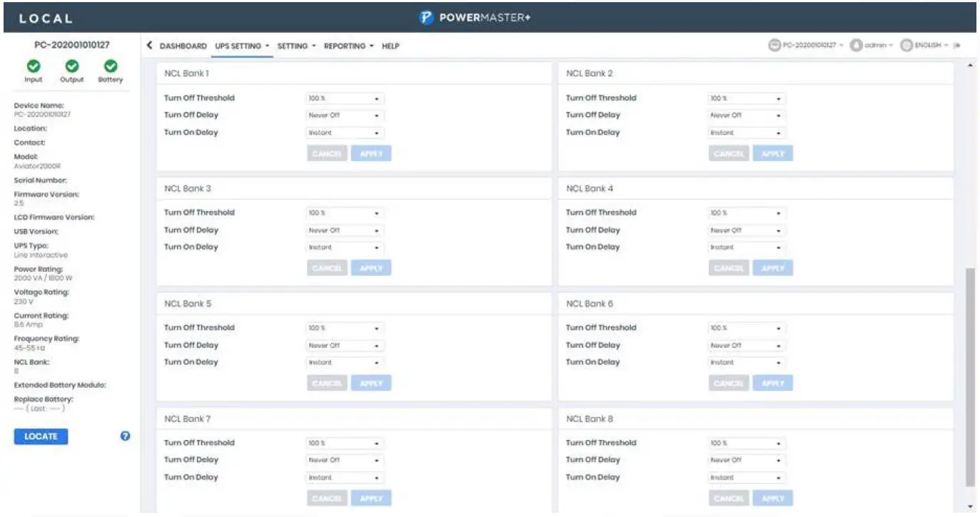Click the Input status check icon

tap(33, 66)
